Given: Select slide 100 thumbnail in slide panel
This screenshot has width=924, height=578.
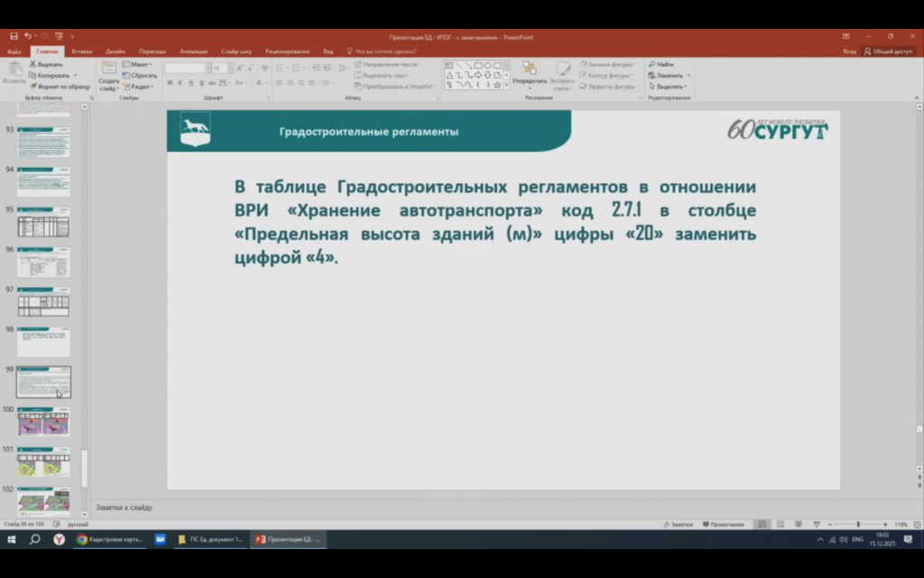Looking at the screenshot, I should point(43,422).
